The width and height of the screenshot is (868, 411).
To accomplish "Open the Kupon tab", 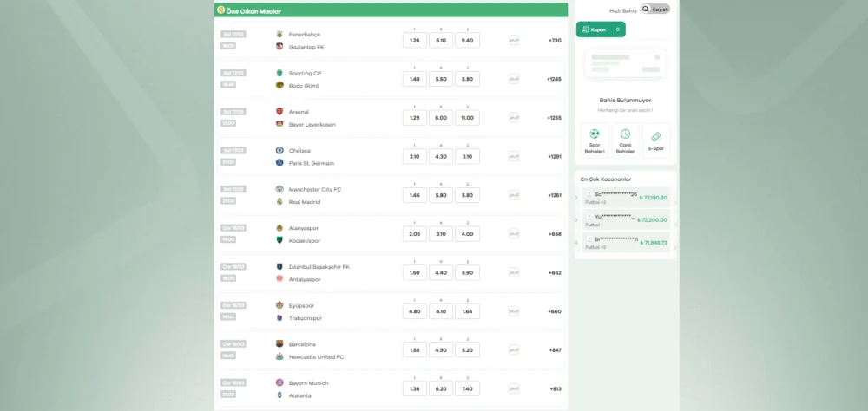I will tap(601, 29).
